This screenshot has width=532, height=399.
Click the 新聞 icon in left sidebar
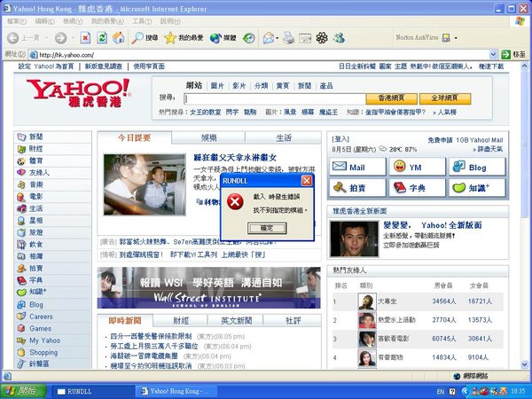pos(21,137)
